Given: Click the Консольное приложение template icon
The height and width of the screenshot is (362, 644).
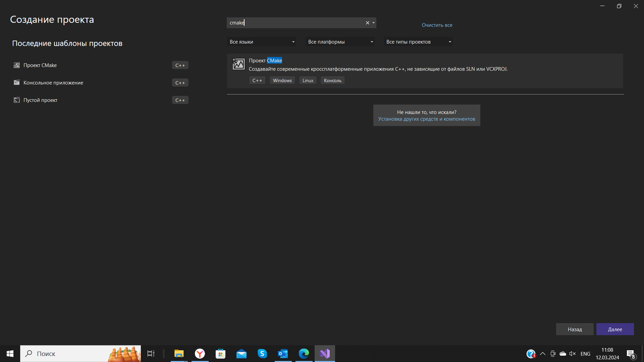Looking at the screenshot, I should pyautogui.click(x=17, y=83).
